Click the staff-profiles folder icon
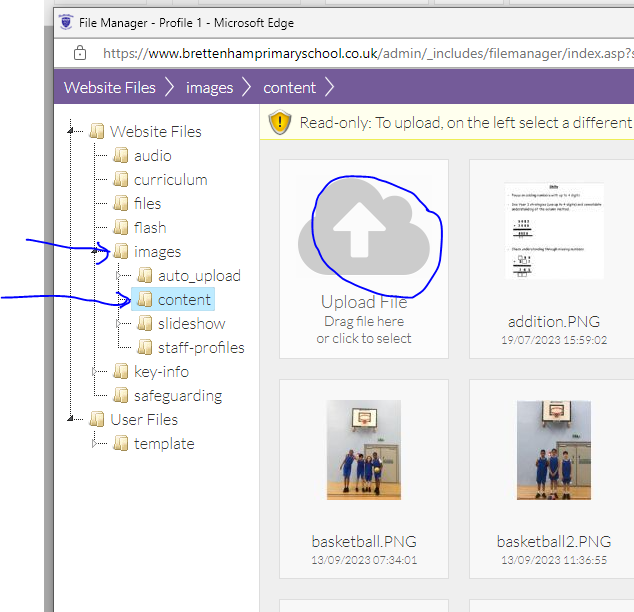Viewport: 634px width, 612px height. pyautogui.click(x=144, y=347)
